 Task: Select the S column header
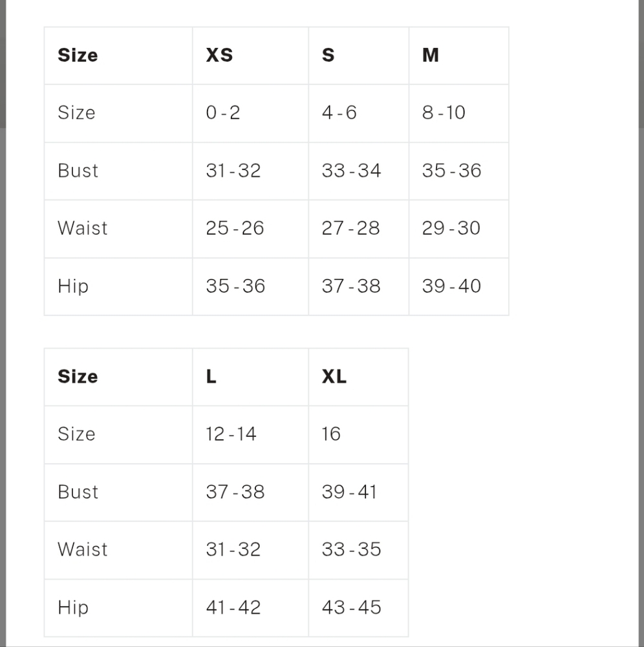coord(328,55)
